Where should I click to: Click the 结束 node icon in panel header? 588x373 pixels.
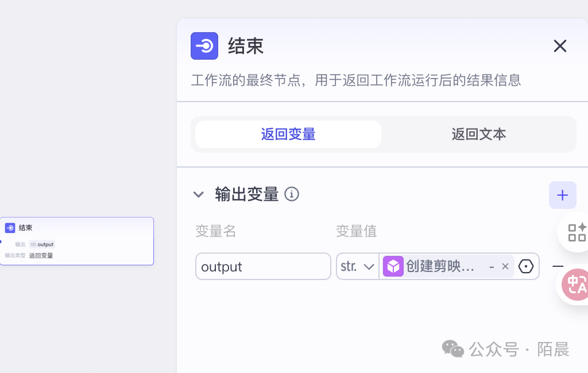coord(204,46)
